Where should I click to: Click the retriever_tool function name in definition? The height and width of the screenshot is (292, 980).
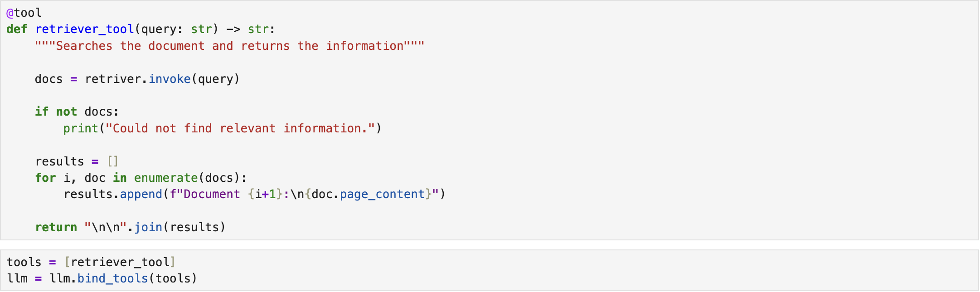[84, 29]
